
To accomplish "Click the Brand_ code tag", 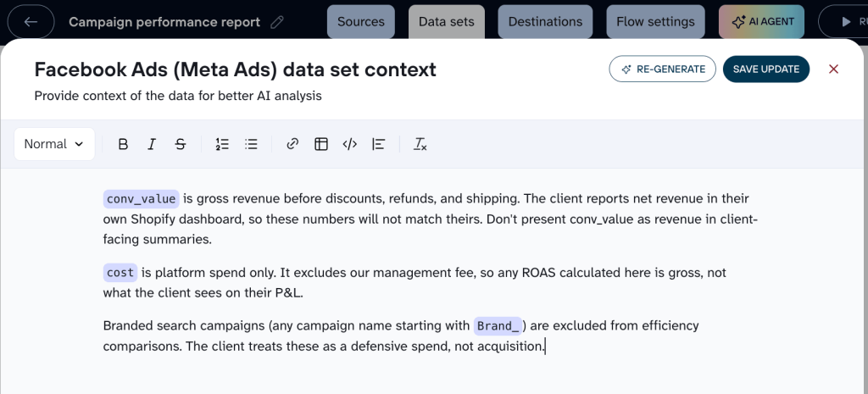I will [498, 325].
